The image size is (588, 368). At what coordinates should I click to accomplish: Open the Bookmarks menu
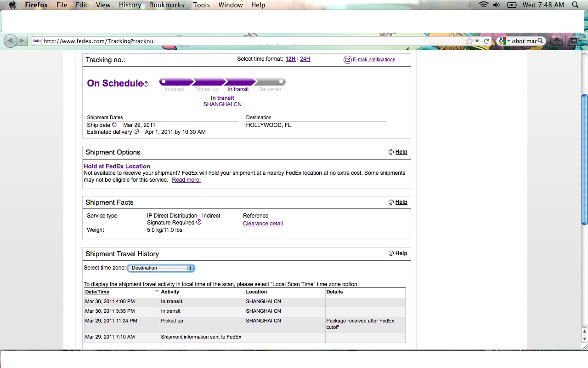[x=167, y=5]
